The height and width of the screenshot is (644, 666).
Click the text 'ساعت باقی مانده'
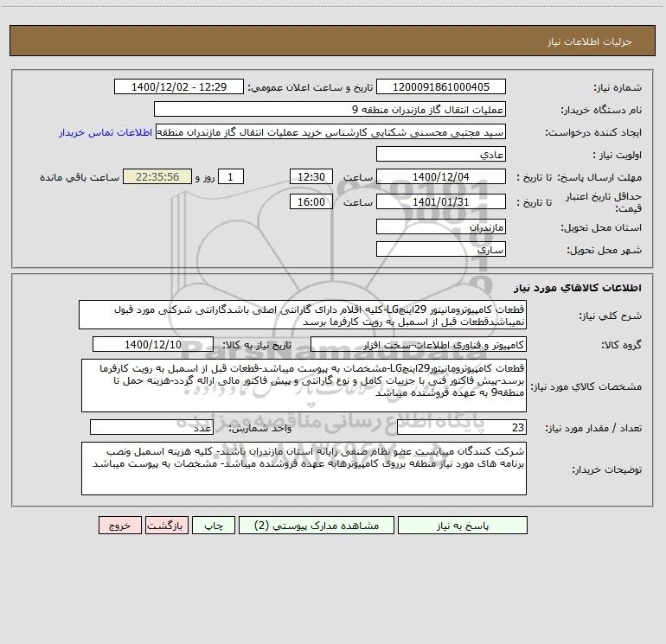80,177
